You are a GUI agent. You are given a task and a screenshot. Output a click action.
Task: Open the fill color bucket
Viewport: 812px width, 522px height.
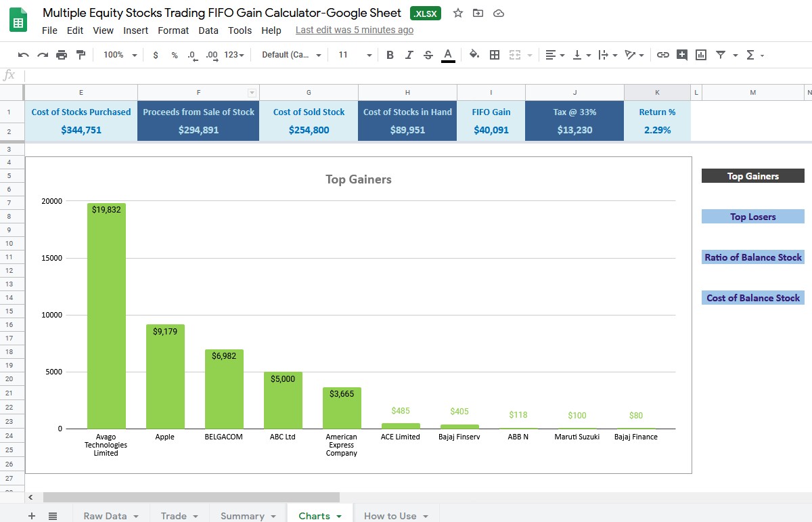(x=474, y=55)
